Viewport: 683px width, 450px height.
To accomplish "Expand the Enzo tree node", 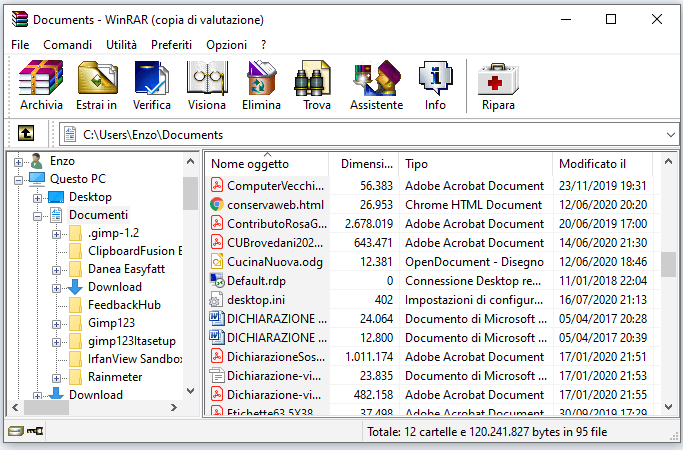I will pos(18,162).
